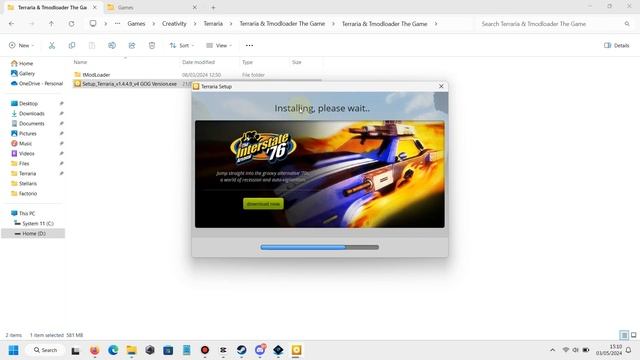Switch to large thumbnails view icon in status bar
Image resolution: width=640 pixels, height=360 pixels.
(x=633, y=335)
